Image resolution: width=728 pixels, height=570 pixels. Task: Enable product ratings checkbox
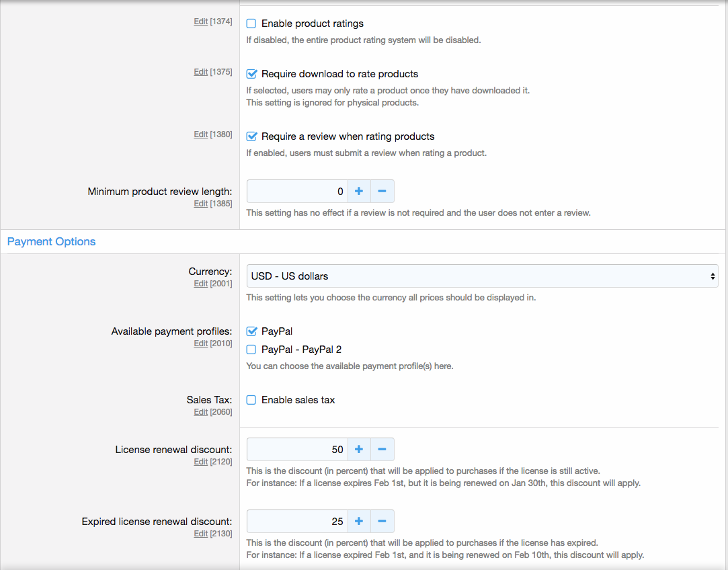251,24
